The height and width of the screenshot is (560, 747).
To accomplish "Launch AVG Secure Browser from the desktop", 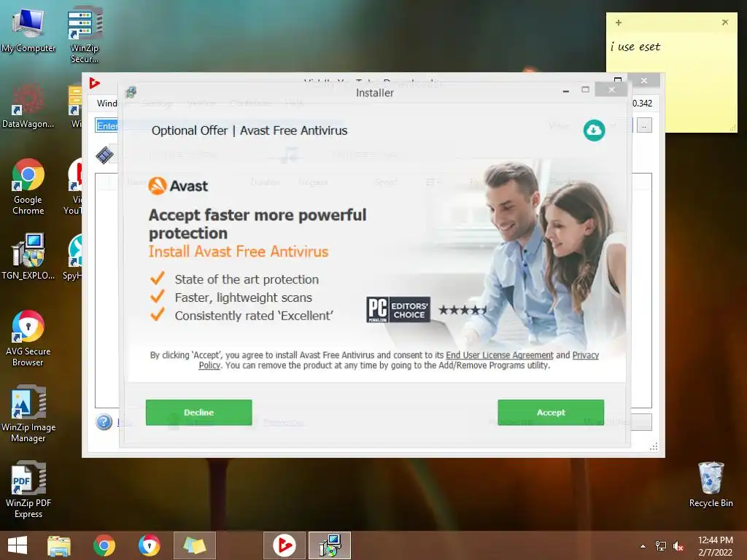I will [x=28, y=338].
